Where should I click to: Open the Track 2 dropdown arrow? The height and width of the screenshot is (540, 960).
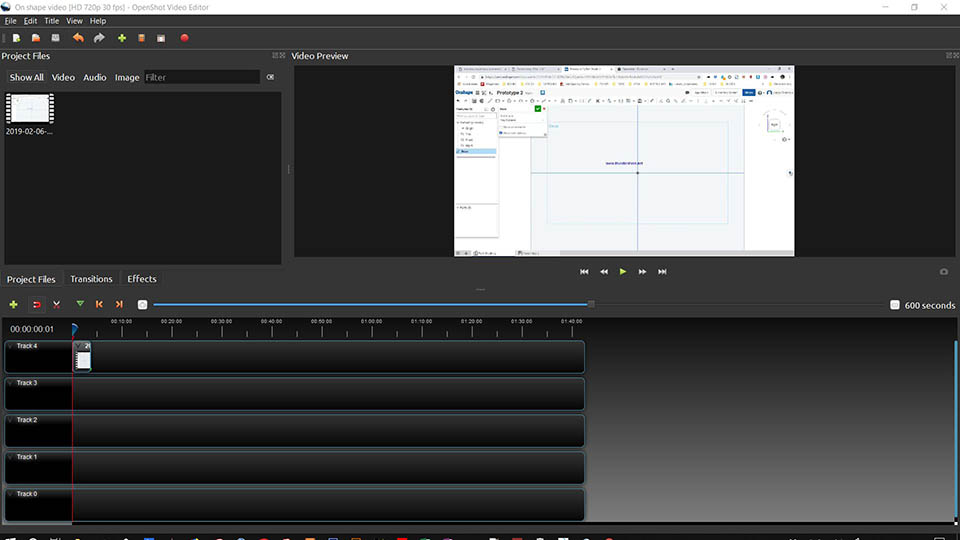(x=10, y=420)
